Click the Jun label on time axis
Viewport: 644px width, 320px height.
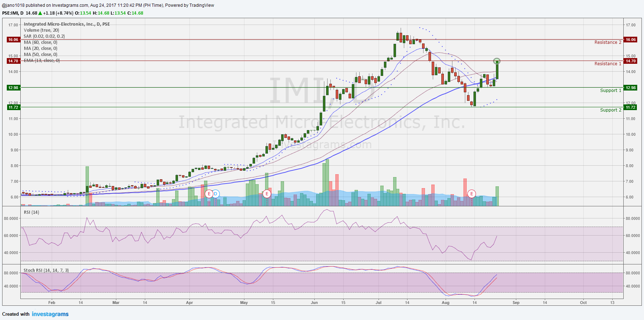point(314,303)
